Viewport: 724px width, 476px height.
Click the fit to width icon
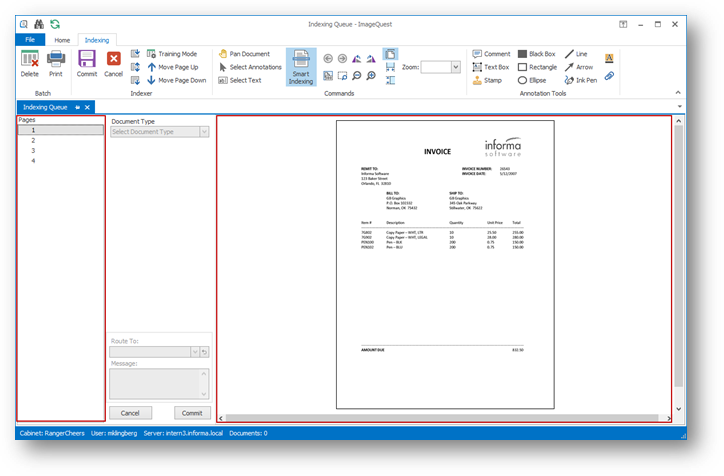390,67
